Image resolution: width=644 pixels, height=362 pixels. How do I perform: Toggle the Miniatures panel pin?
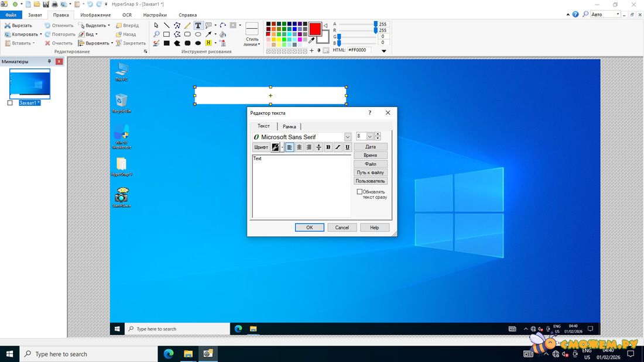[x=50, y=61]
